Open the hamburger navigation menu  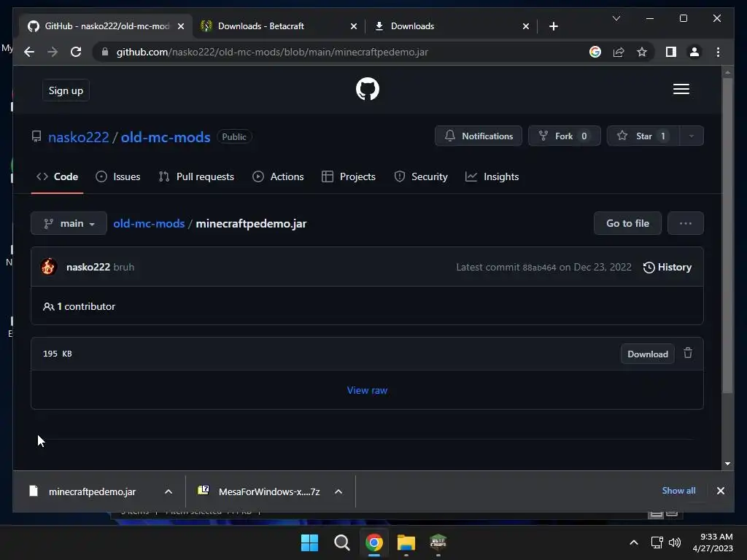pyautogui.click(x=681, y=89)
